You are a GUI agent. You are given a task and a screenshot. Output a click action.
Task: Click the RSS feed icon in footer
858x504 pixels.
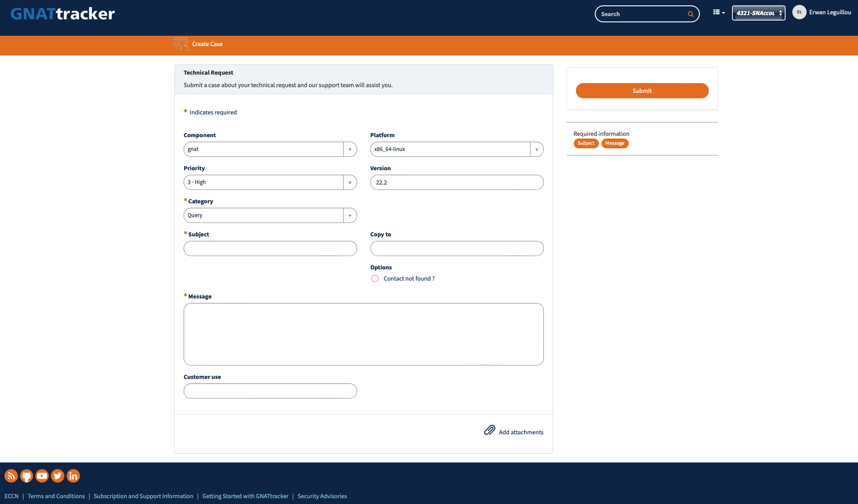[x=11, y=475]
